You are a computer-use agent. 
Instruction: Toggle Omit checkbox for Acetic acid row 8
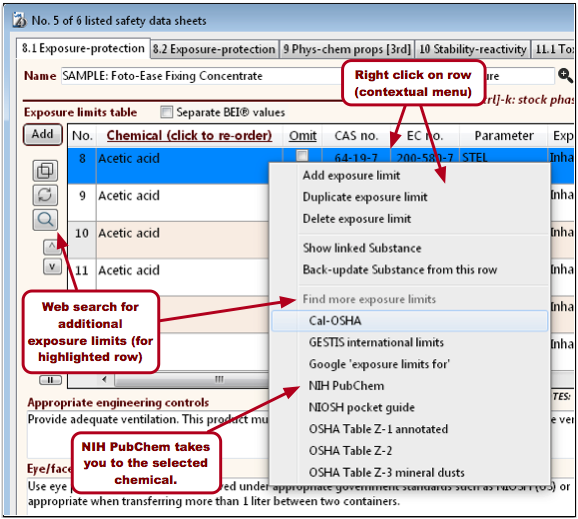tap(302, 156)
